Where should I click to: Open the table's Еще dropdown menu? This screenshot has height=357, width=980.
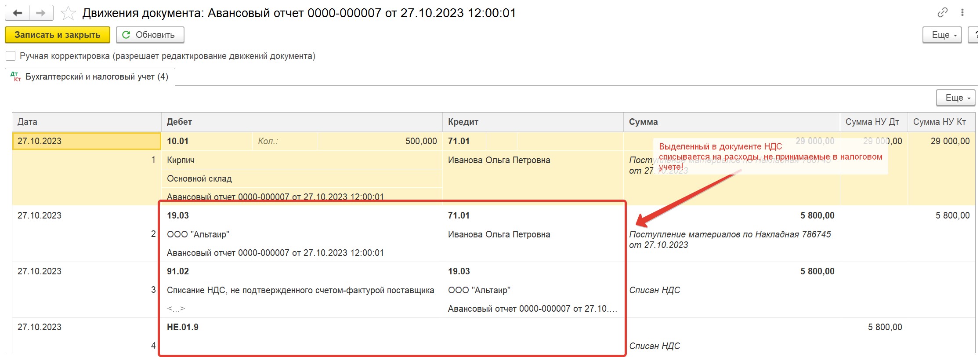click(955, 98)
